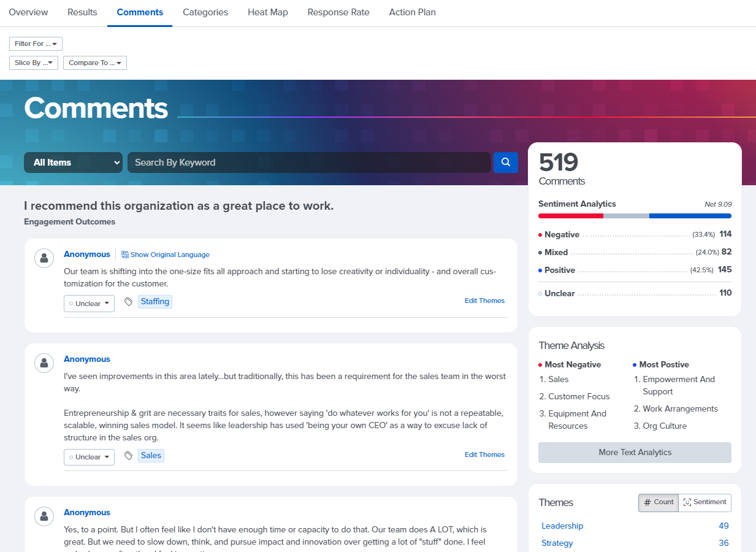756x552 pixels.
Task: Click the Mixed sentiment row showing 82
Action: [x=635, y=252]
